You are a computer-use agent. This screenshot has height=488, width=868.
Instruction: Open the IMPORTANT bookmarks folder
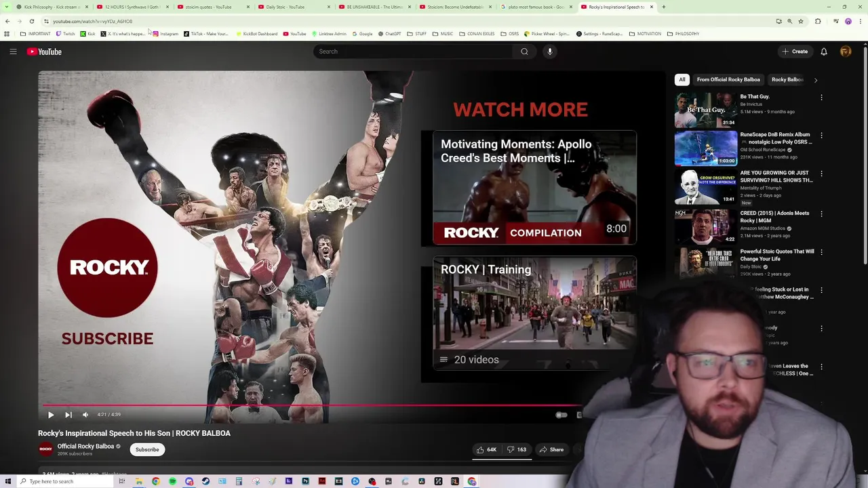[x=35, y=34]
